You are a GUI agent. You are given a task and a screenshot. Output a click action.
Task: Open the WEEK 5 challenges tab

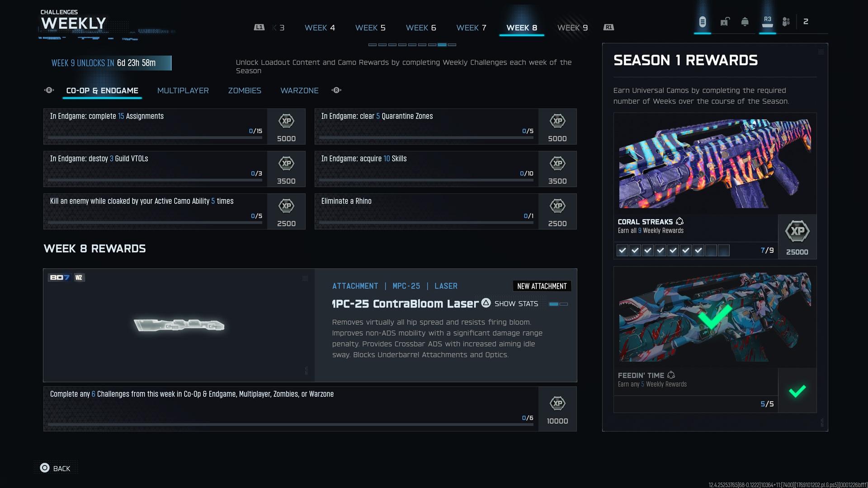(370, 28)
